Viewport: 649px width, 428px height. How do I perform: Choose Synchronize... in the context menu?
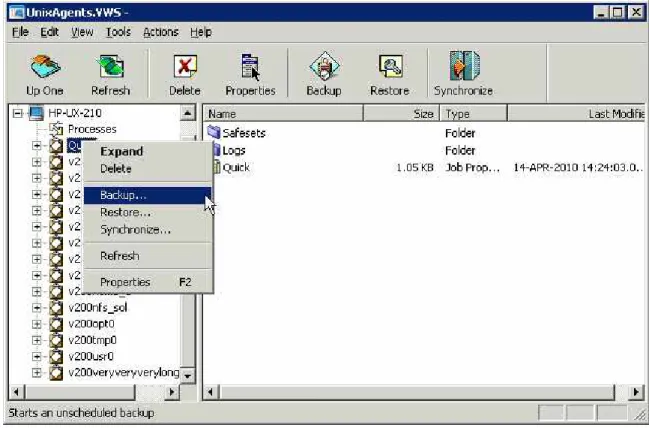[148, 230]
